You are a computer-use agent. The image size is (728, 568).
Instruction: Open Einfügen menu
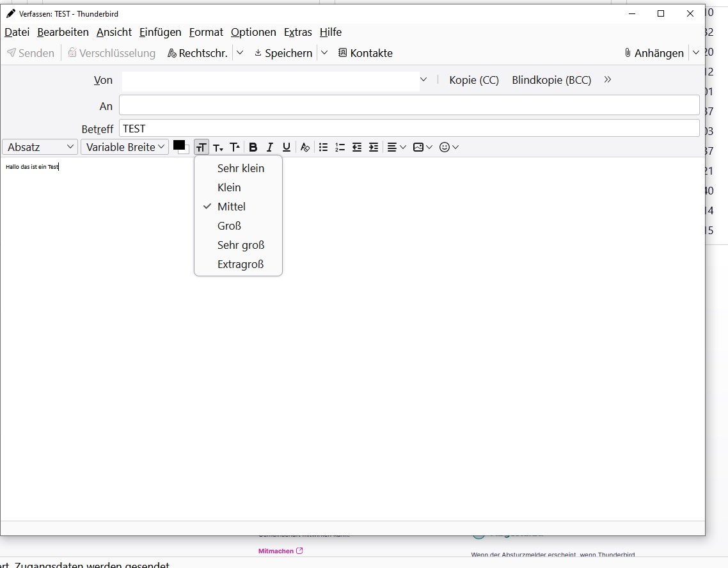[160, 32]
